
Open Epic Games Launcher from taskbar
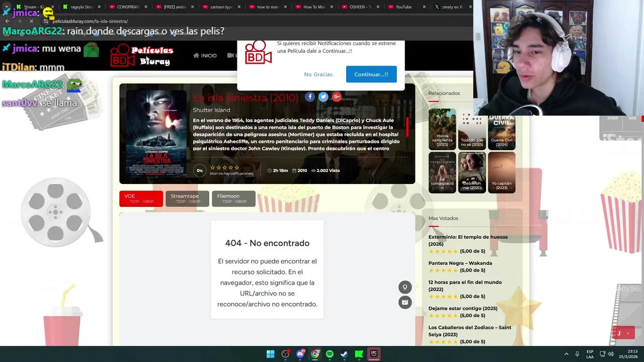374,354
